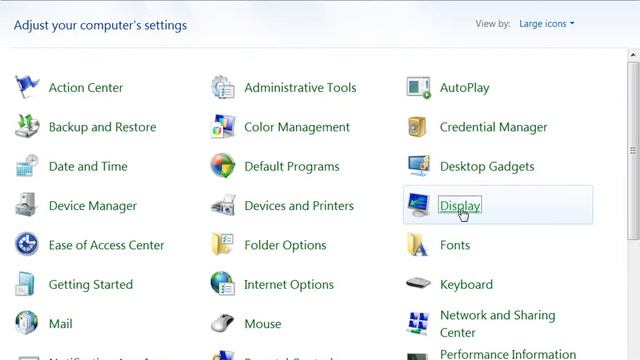
Task: Click the Credential Manager safe icon
Action: pyautogui.click(x=417, y=127)
